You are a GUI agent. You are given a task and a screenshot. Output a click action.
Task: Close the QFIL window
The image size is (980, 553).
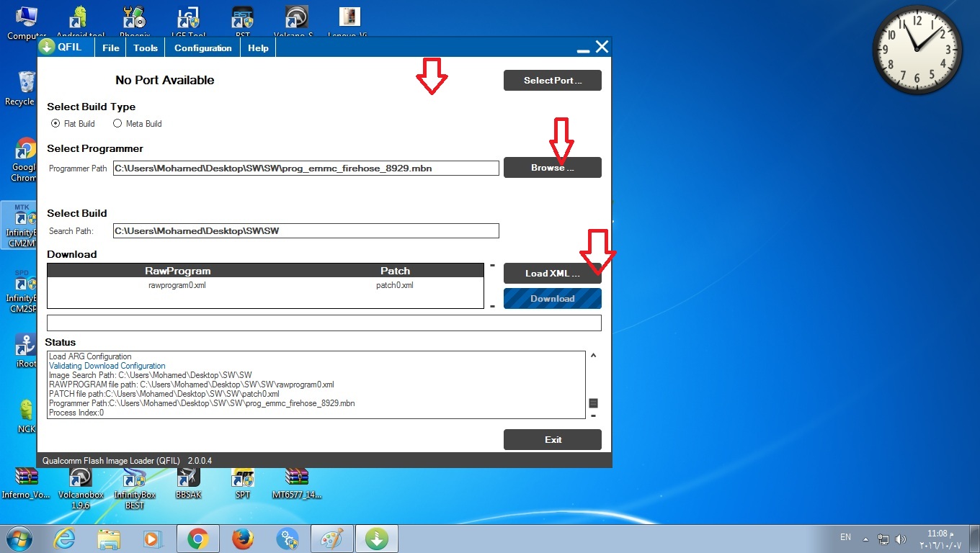[x=602, y=47]
